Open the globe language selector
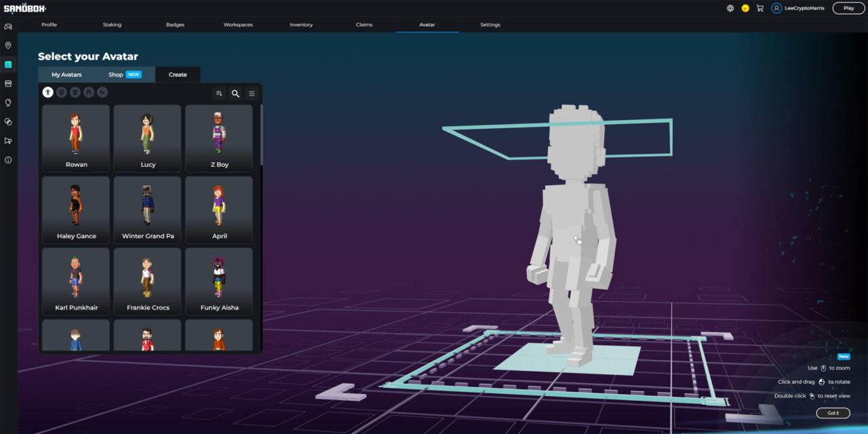The image size is (868, 434). tap(730, 8)
